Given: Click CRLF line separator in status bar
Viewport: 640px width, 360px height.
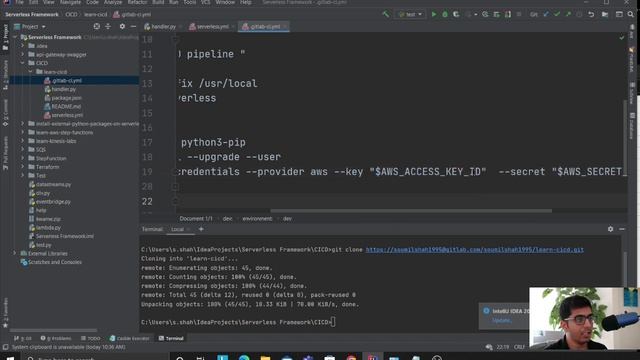Looking at the screenshot, I should click(519, 347).
